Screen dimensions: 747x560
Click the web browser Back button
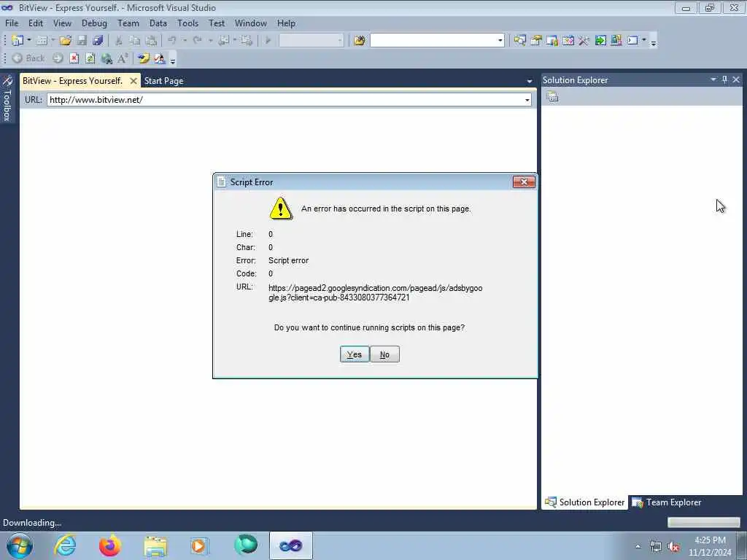pyautogui.click(x=28, y=58)
